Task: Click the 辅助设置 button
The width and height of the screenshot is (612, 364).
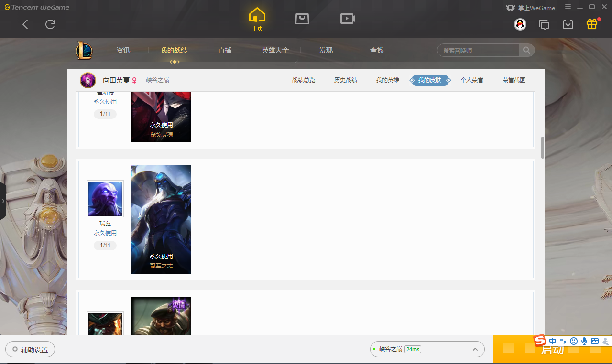Action: [30, 349]
